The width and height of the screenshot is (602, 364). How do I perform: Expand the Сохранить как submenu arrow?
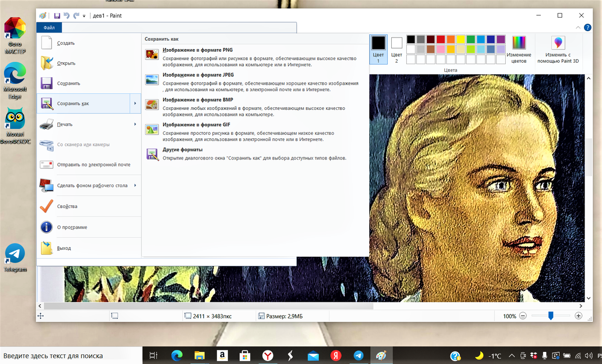coord(135,104)
